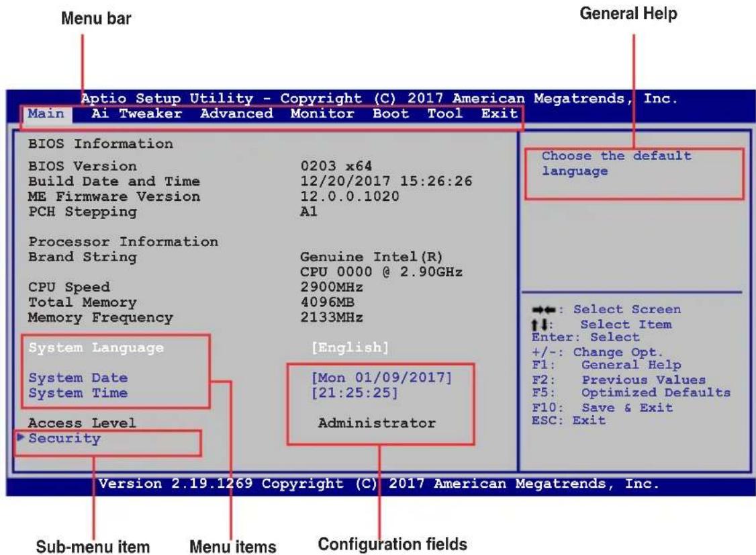This screenshot has width=756, height=555.
Task: Select the Exit menu
Action: [499, 114]
